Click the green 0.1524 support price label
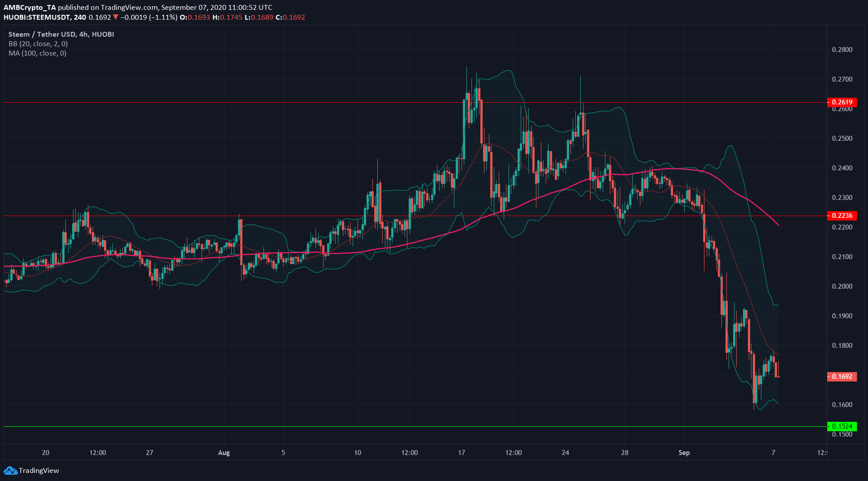Image resolution: width=868 pixels, height=481 pixels. coord(842,426)
